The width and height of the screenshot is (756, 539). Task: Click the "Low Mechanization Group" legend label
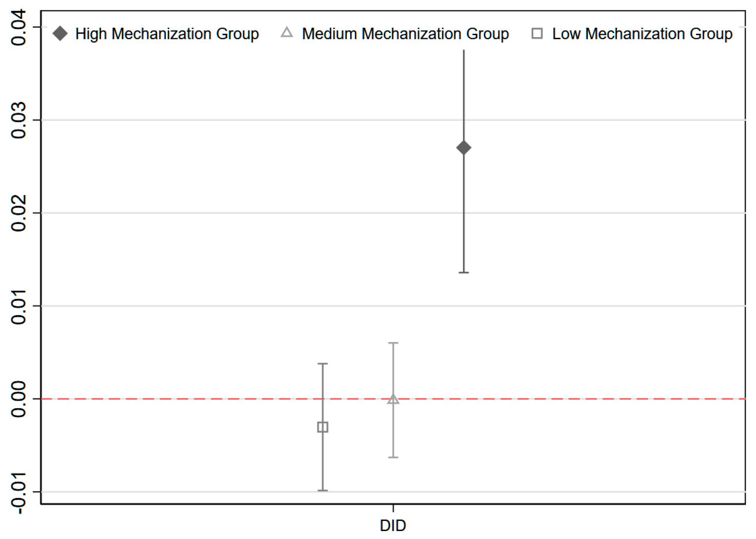point(642,34)
